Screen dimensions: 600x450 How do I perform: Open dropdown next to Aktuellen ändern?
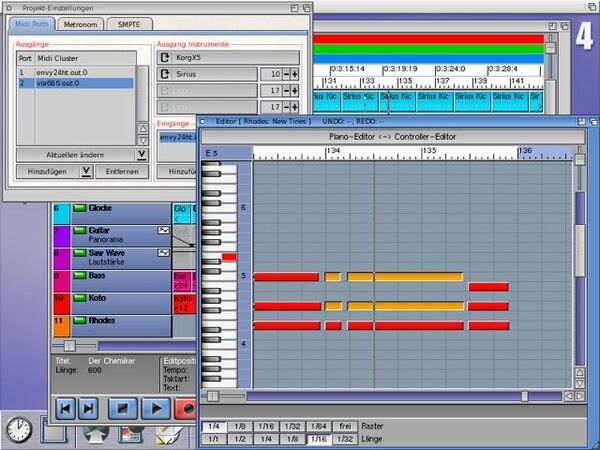coord(142,155)
